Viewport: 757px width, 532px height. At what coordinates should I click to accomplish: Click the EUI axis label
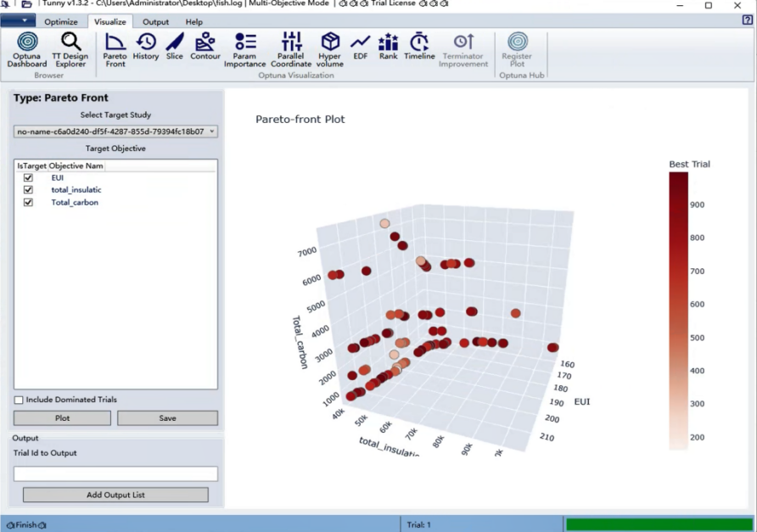click(x=581, y=401)
